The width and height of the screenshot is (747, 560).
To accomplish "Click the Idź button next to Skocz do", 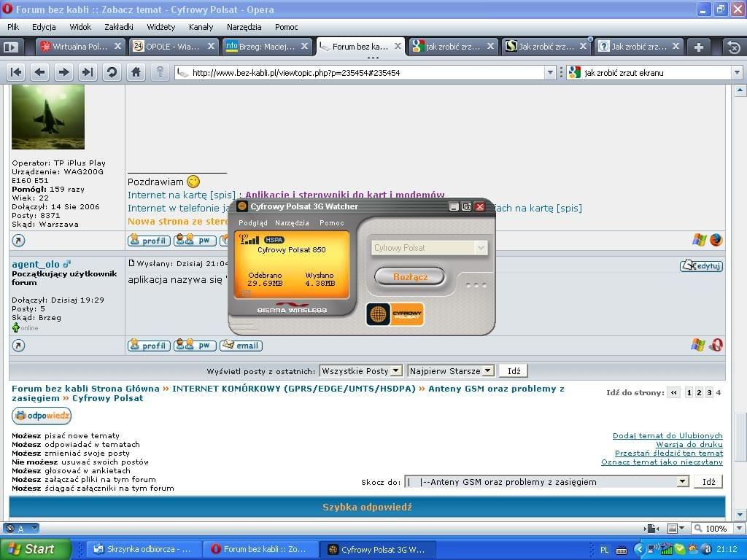I will pyautogui.click(x=708, y=481).
